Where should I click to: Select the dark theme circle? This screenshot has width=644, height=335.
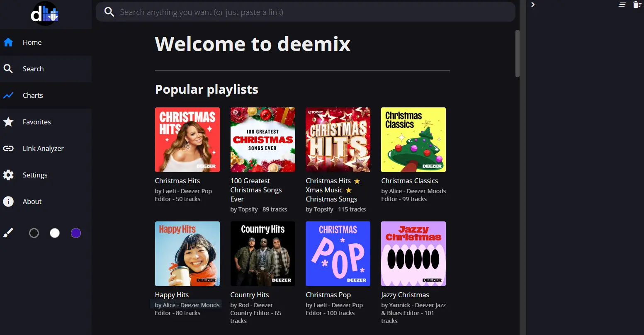34,233
